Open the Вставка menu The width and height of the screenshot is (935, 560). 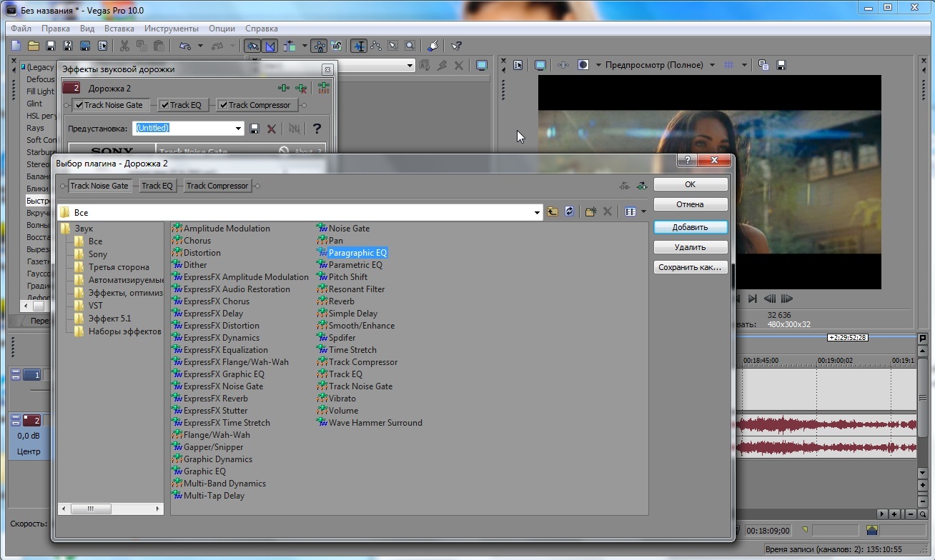[x=119, y=29]
